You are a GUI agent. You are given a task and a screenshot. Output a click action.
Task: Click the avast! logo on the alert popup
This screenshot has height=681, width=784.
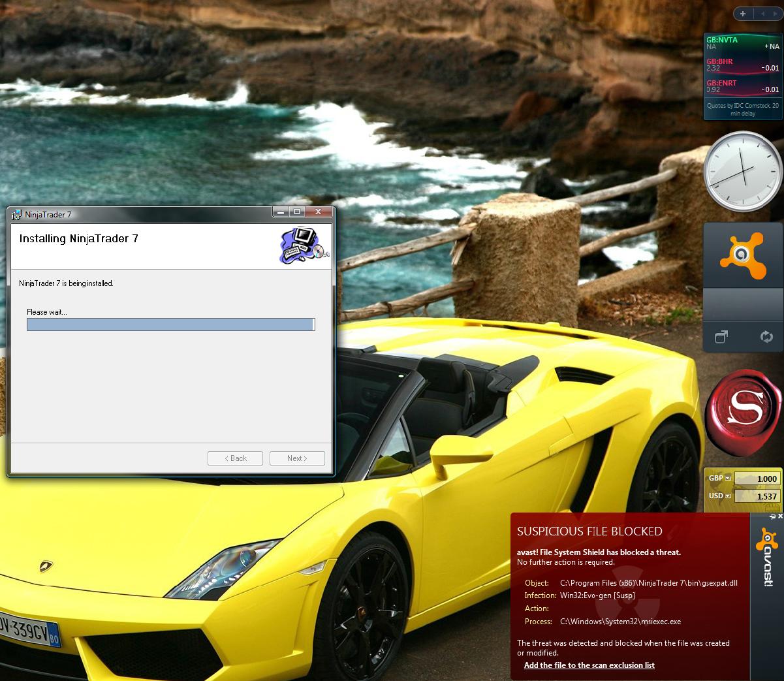[x=767, y=556]
